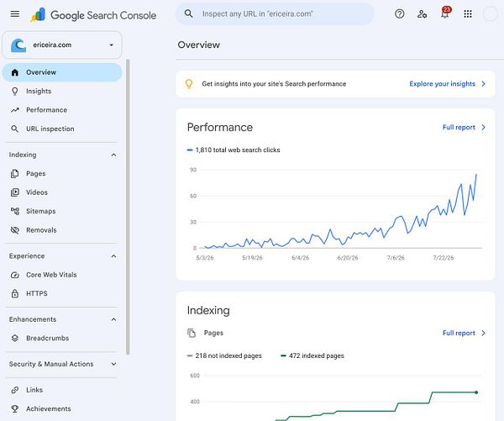Click chevron beside Indexing Full report
The width and height of the screenshot is (504, 421).
[484, 333]
